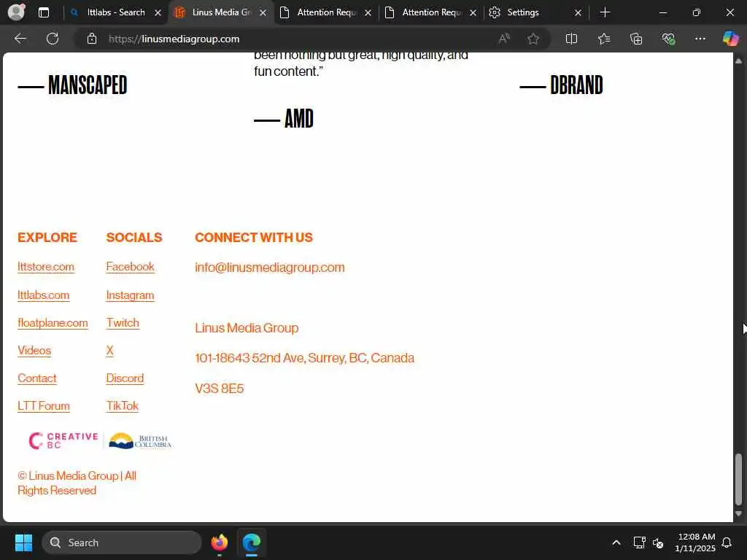This screenshot has height=560, width=747.
Task: Switch to the lttlabs - Search tab
Action: coord(116,12)
